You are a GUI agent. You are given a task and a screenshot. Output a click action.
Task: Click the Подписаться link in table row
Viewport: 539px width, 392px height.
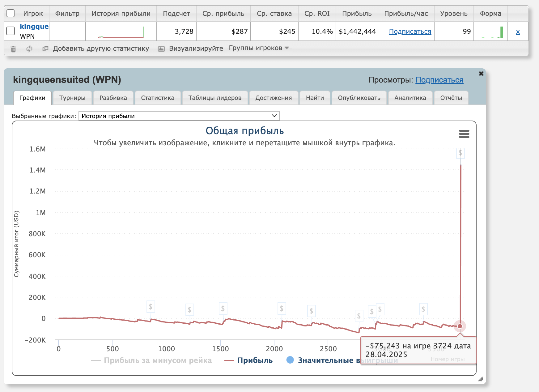coord(410,32)
